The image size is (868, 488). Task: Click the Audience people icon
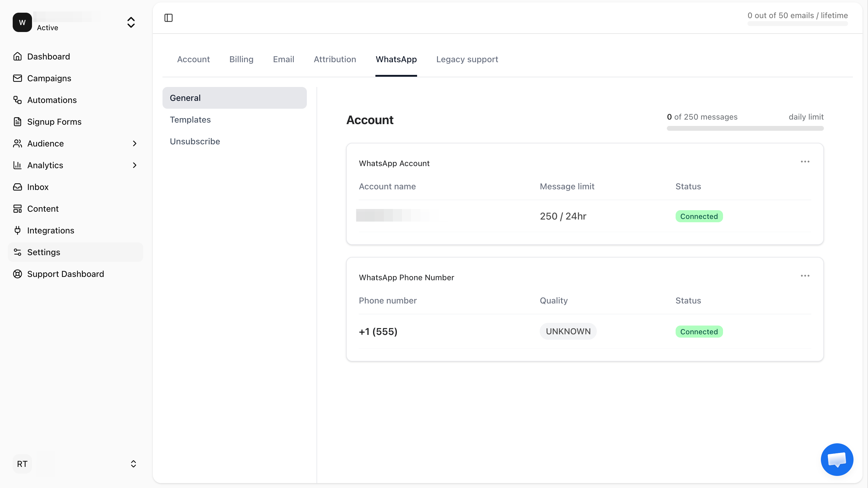tap(18, 143)
